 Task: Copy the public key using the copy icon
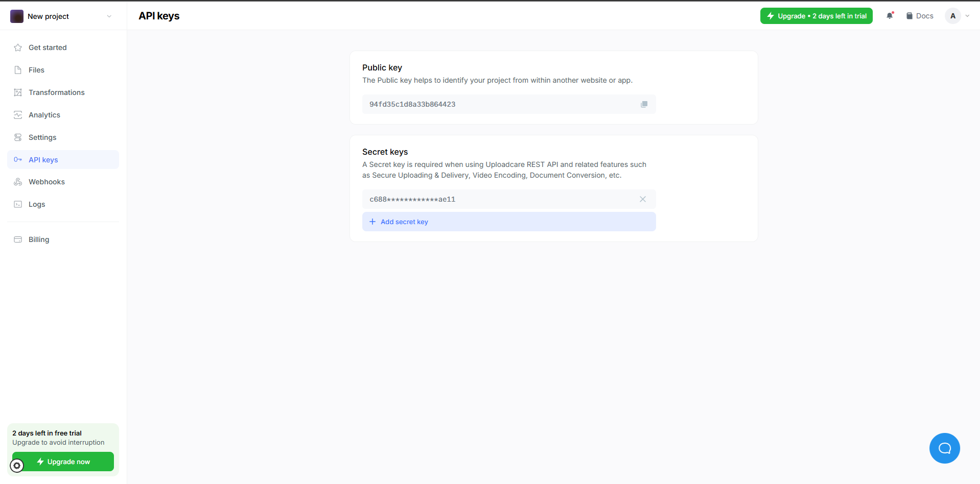[644, 104]
